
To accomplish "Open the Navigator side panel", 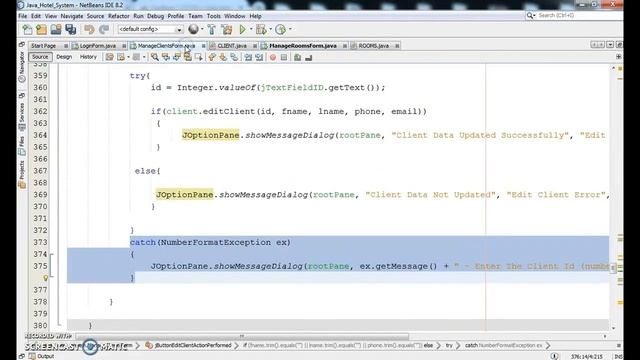I will click(22, 67).
